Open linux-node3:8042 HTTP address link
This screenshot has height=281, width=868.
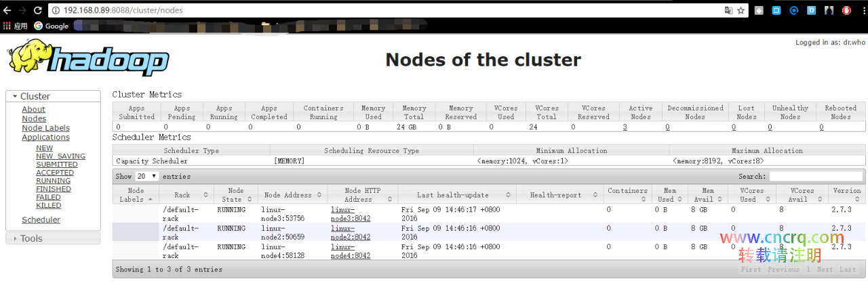(351, 214)
